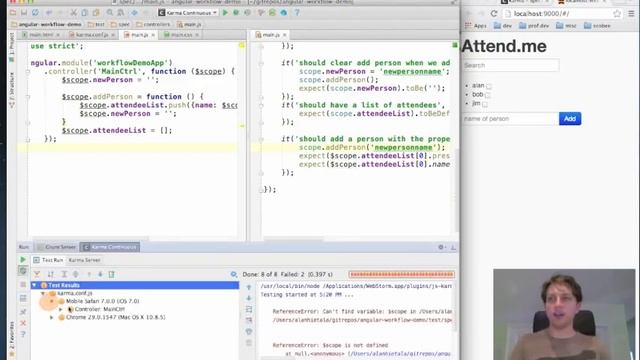Viewport: 640px width, 360px height.
Task: Click the Run with Coverage icon
Action: 247,13
